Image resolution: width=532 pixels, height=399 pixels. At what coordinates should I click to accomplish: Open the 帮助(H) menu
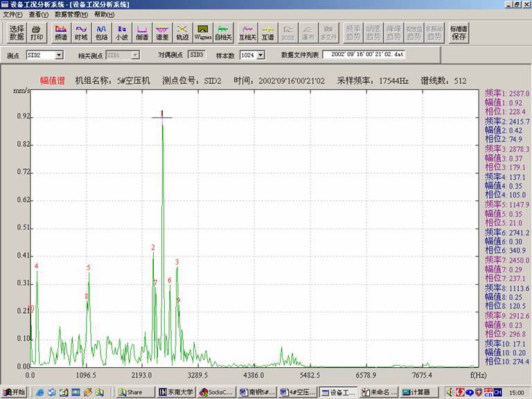(104, 15)
